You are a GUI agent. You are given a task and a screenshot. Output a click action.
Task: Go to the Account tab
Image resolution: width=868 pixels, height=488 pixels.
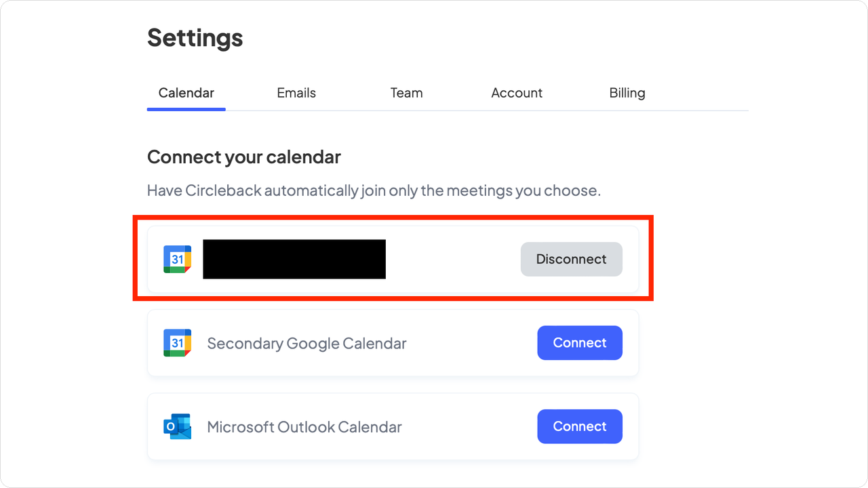[517, 94]
